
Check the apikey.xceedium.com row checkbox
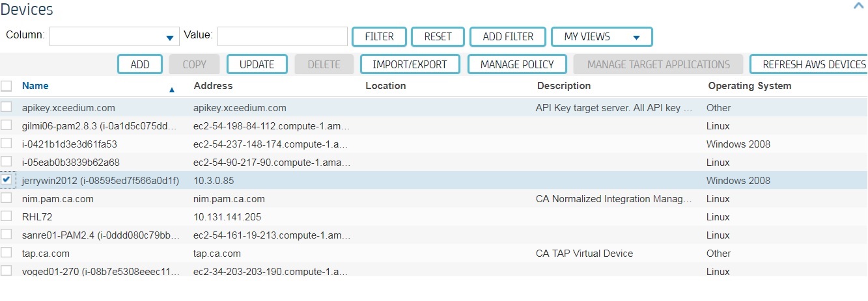click(x=7, y=107)
